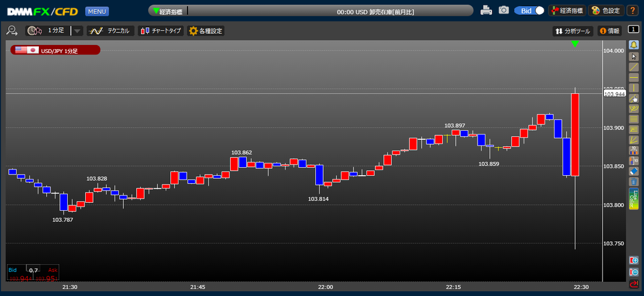Open the blue MENU button
This screenshot has width=644, height=296.
tap(97, 12)
